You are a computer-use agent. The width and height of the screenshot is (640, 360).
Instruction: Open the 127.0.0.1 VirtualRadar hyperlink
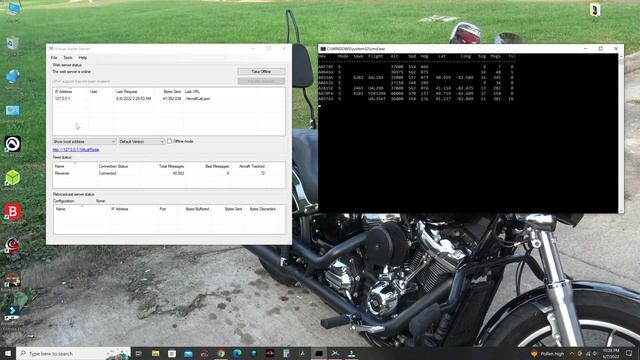(76, 150)
